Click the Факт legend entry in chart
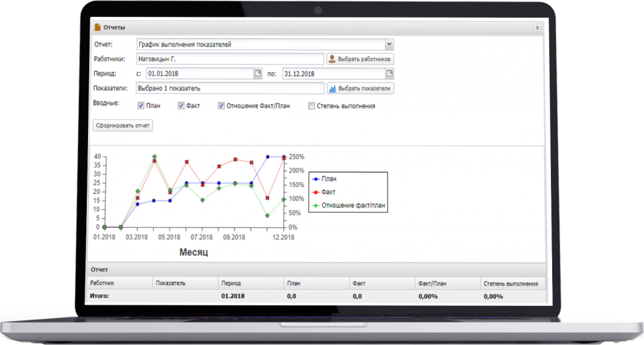 (x=324, y=192)
